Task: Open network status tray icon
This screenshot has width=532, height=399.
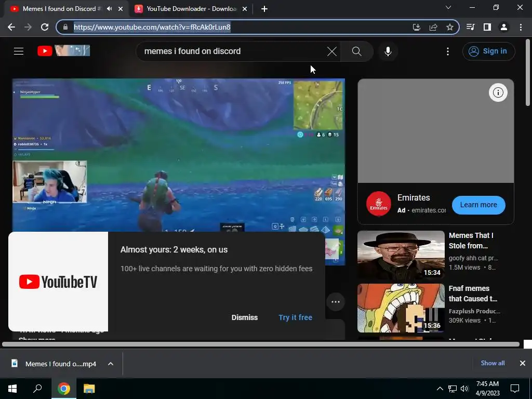Action: [x=453, y=389]
